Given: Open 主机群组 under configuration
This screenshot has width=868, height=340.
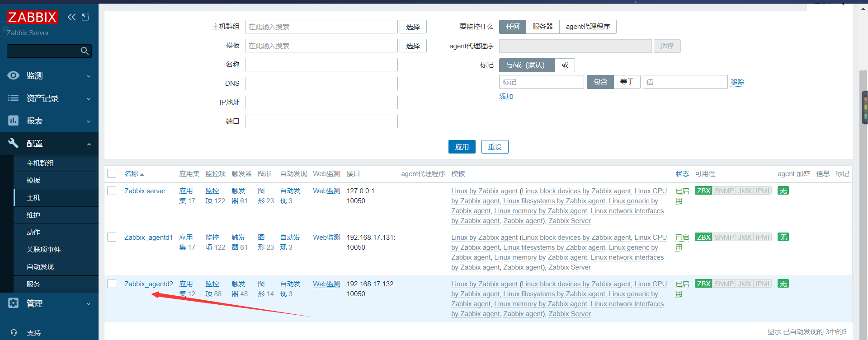Looking at the screenshot, I should coord(56,163).
